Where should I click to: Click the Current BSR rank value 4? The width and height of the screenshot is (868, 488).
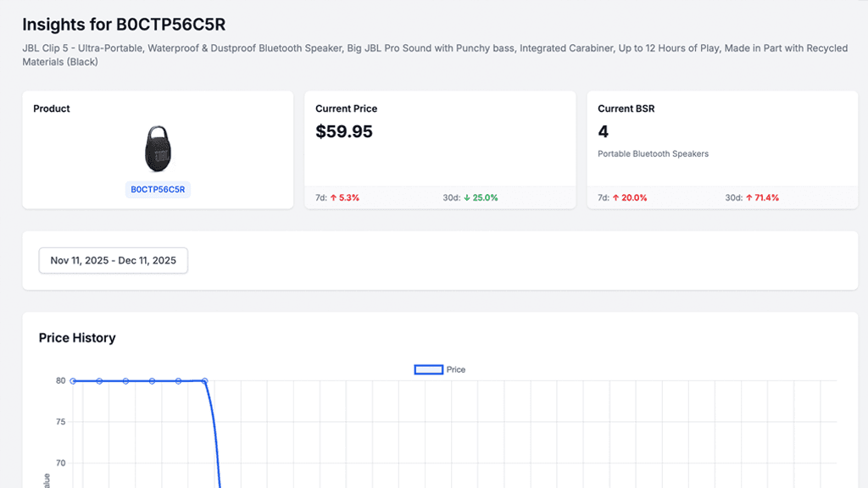coord(603,131)
